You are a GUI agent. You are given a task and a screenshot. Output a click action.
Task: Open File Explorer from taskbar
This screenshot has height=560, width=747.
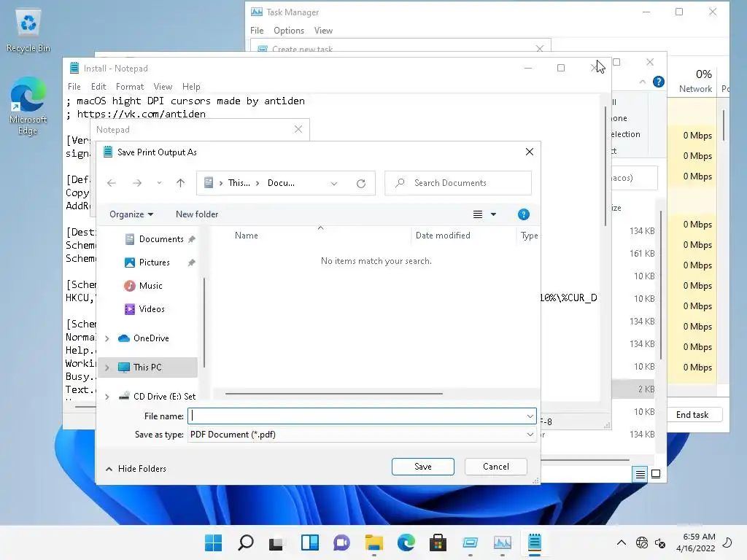(x=374, y=542)
